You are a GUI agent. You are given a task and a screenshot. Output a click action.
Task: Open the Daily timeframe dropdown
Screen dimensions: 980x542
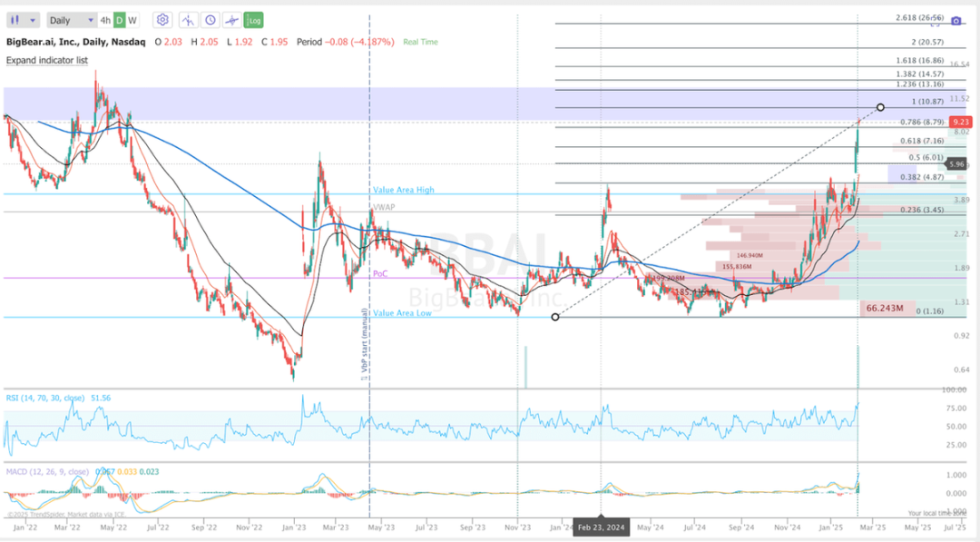tap(72, 20)
